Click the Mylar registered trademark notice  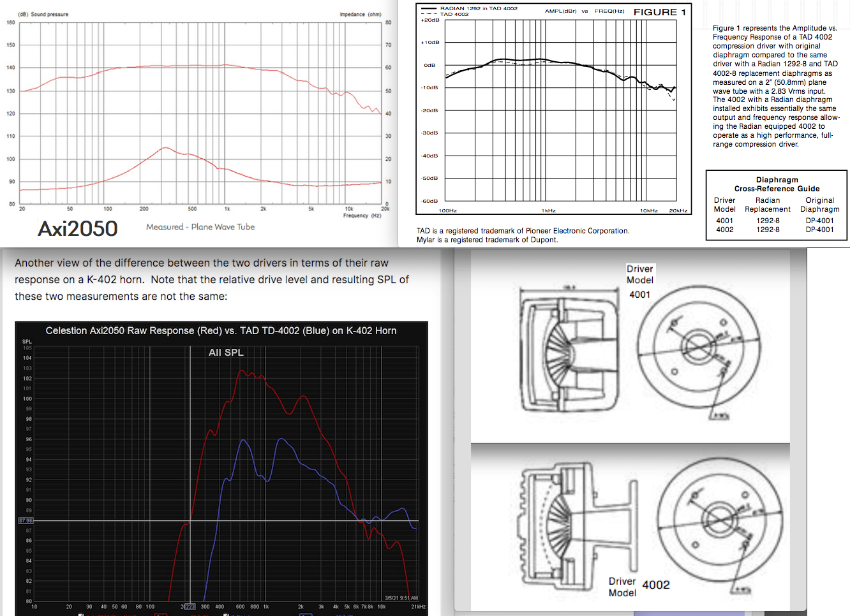tap(487, 240)
